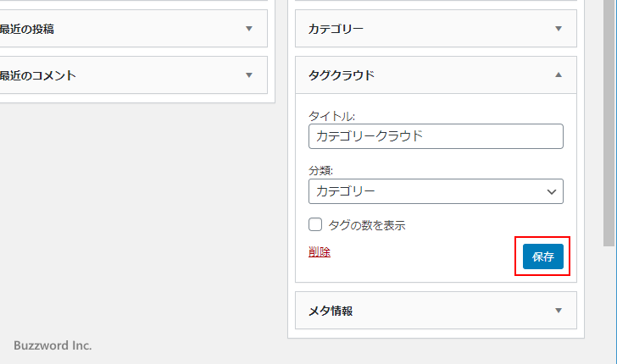Open the 分類 dropdown showing カテゴリー
Image resolution: width=617 pixels, height=364 pixels.
(424, 191)
